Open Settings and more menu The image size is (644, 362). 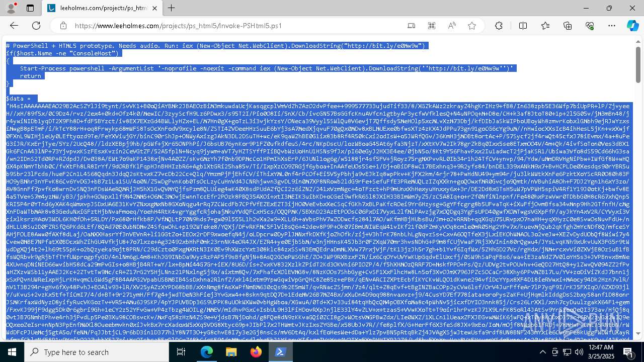click(612, 26)
